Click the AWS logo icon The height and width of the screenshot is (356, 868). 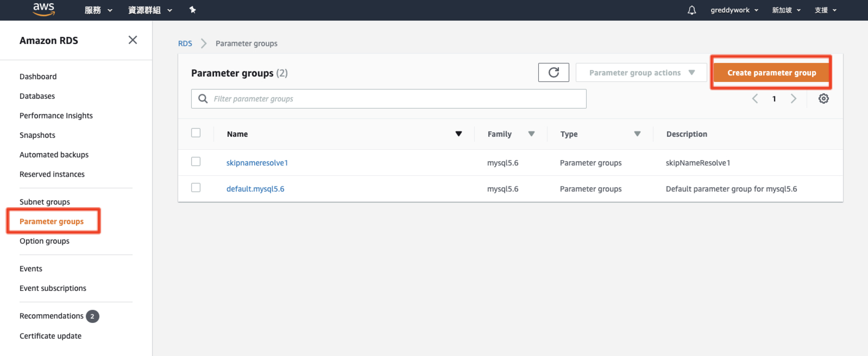pyautogui.click(x=43, y=9)
